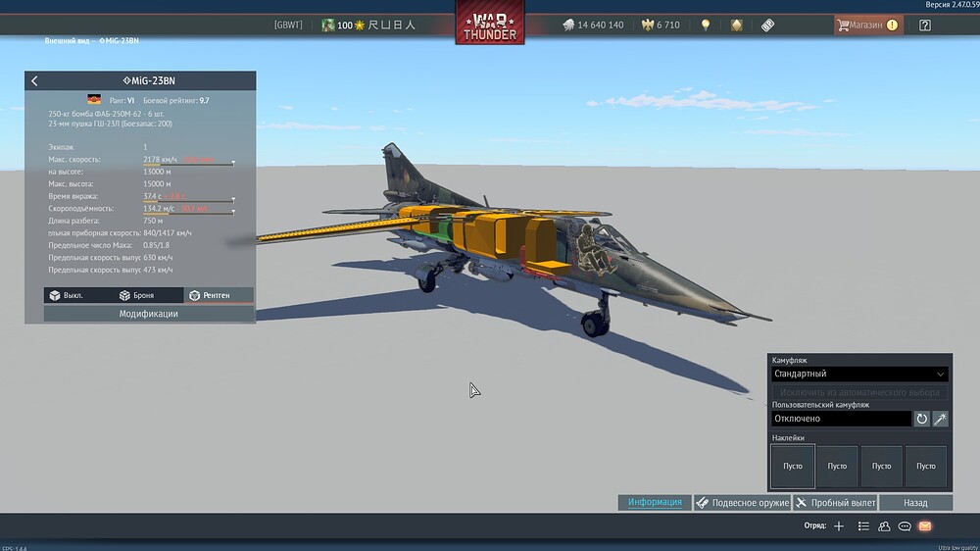Switch to the Информация tab

point(655,502)
